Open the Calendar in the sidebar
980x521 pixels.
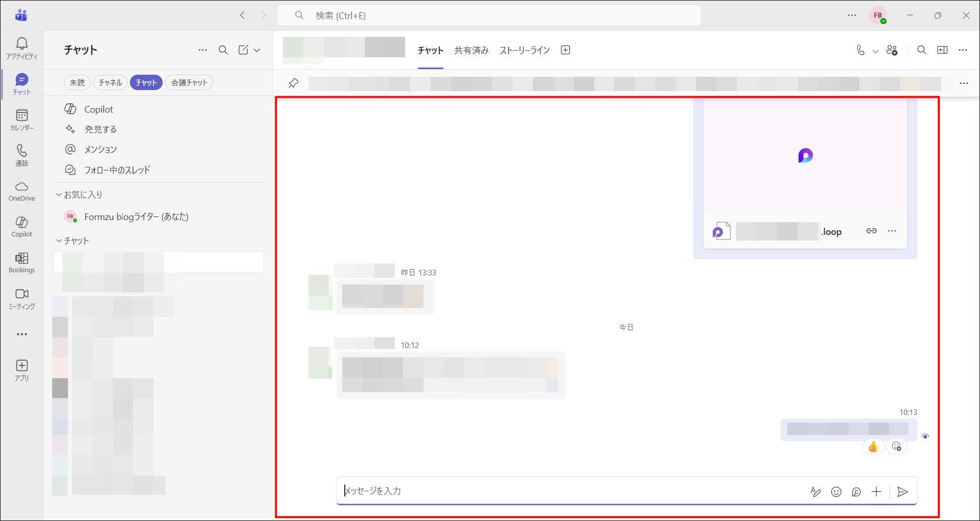tap(21, 120)
